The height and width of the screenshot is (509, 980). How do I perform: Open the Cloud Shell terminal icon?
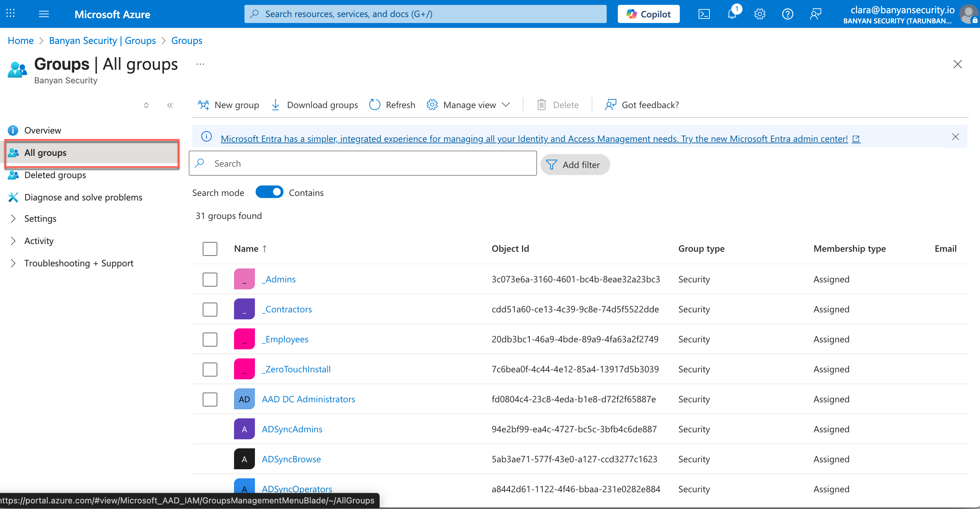[x=704, y=14]
